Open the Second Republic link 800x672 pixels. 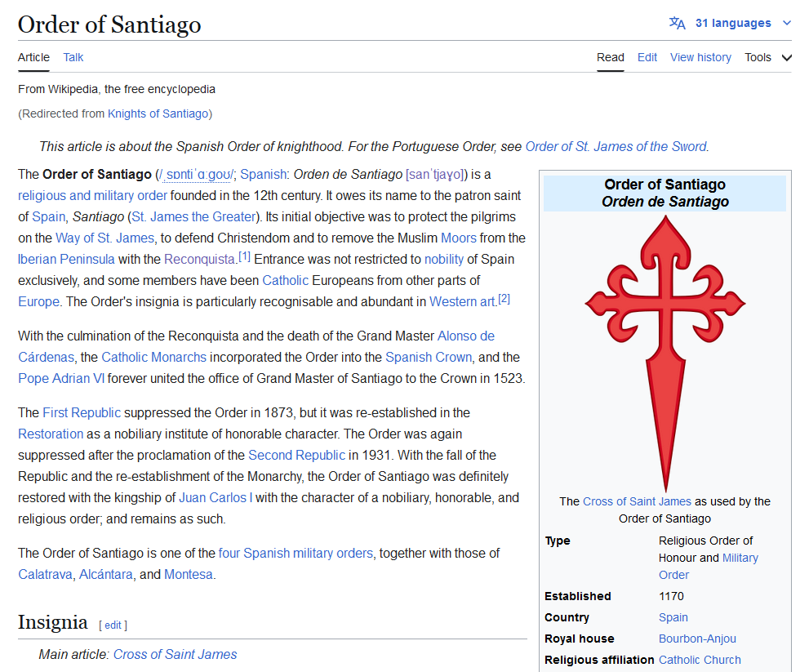tap(296, 455)
